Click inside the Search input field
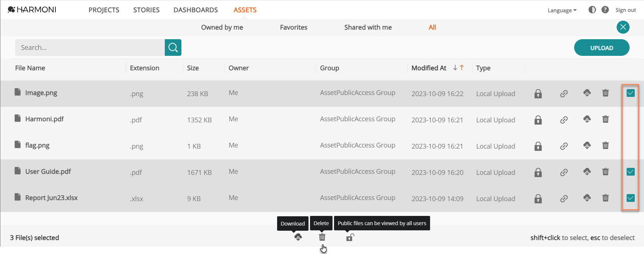 [x=90, y=47]
